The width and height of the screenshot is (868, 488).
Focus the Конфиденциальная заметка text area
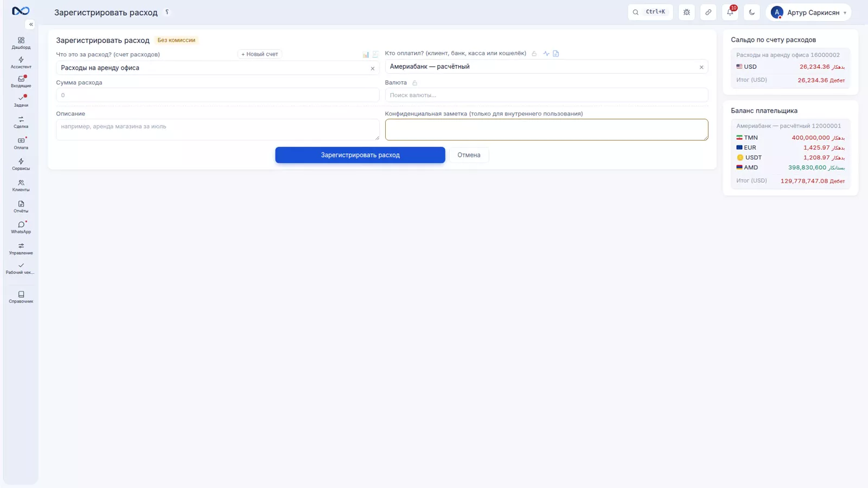tap(546, 130)
